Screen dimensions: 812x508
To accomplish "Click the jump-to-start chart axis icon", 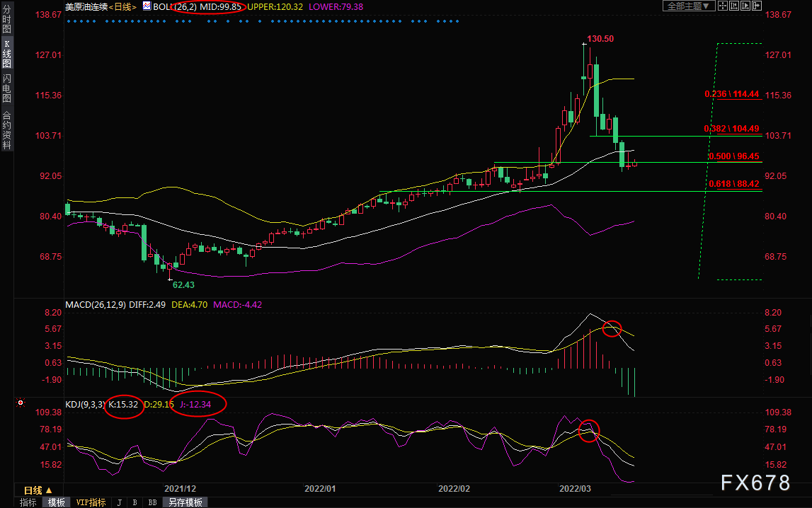I will click(734, 6).
